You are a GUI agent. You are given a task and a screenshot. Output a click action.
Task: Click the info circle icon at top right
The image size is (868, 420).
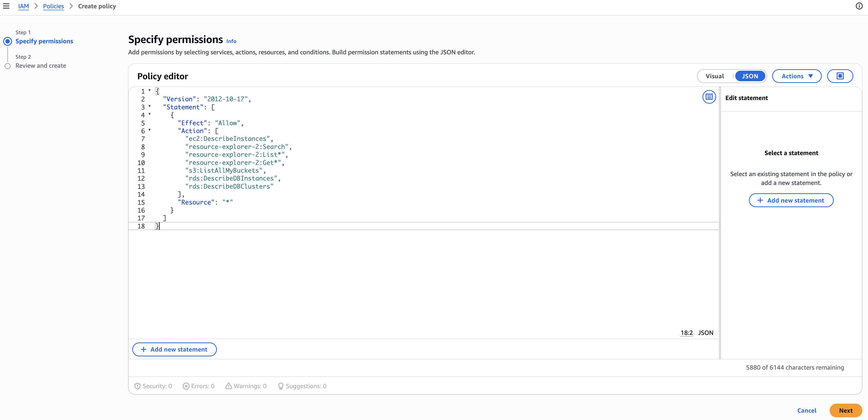tap(859, 6)
